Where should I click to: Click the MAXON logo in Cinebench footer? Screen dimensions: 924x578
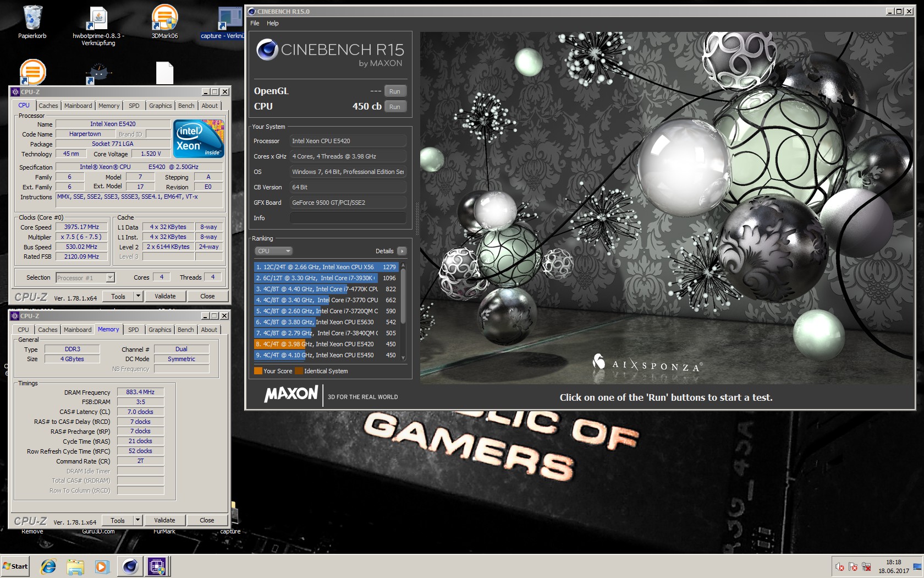[291, 394]
